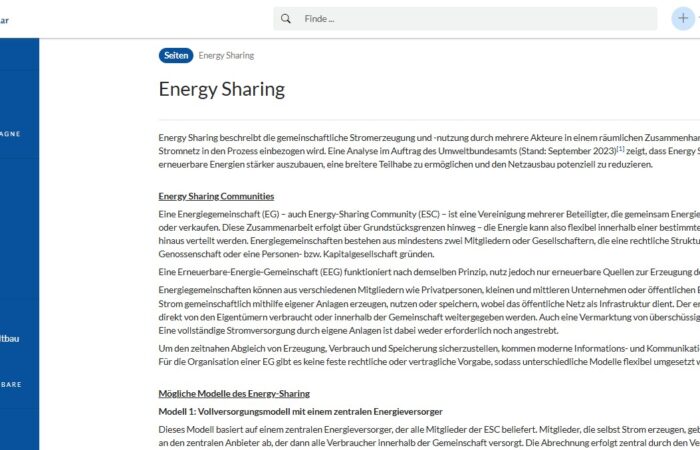Select the "Energy Sharing" breadcrumb entry
Screen dimensions: 700x450
tap(226, 56)
